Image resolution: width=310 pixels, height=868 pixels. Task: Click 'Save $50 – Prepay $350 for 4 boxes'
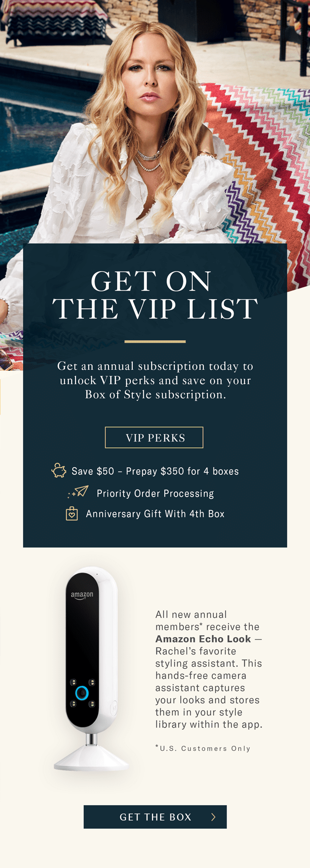pos(155,471)
